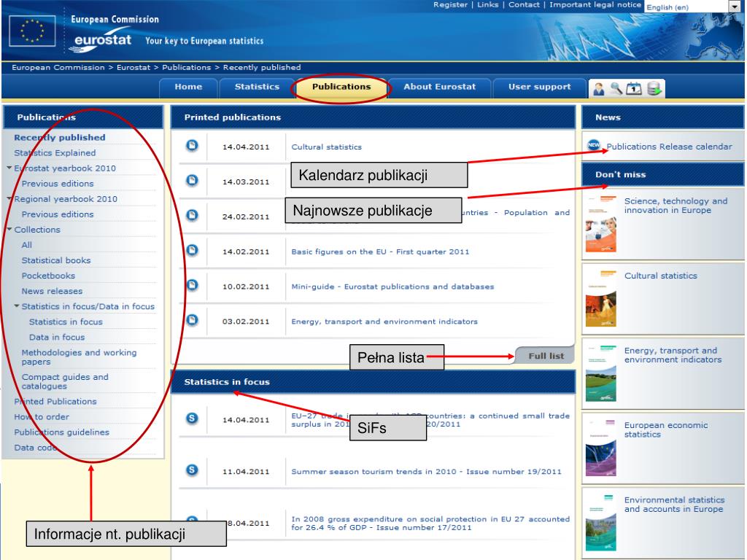Click S icon for Summer season tourism trends
This screenshot has height=560, width=747.
pyautogui.click(x=192, y=470)
